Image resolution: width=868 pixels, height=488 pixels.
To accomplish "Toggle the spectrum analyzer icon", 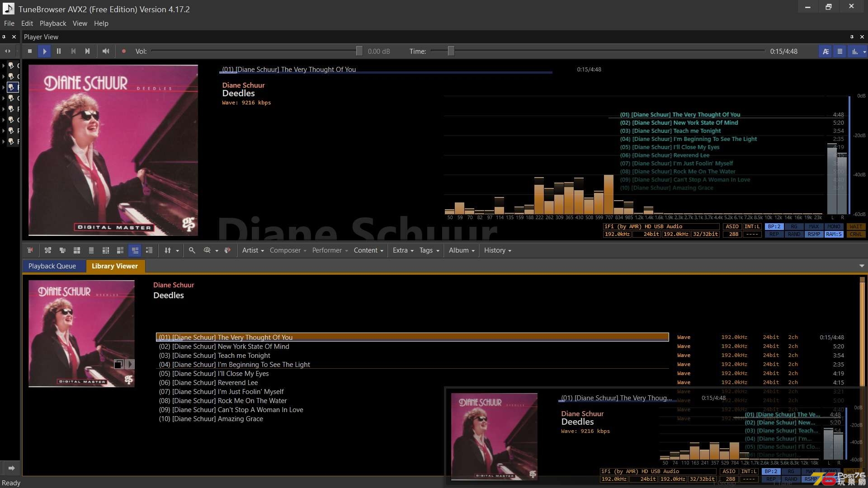I will (x=854, y=52).
